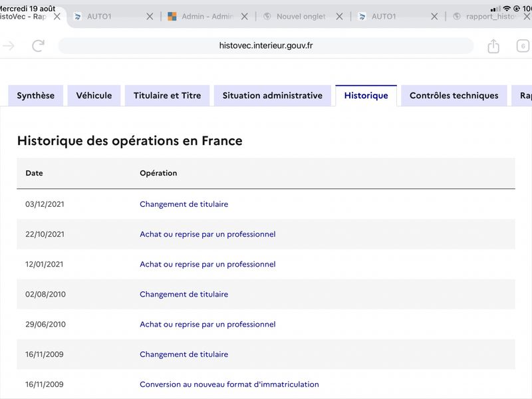Click the histovec.interieur.gouv.fr address bar

coord(265,45)
